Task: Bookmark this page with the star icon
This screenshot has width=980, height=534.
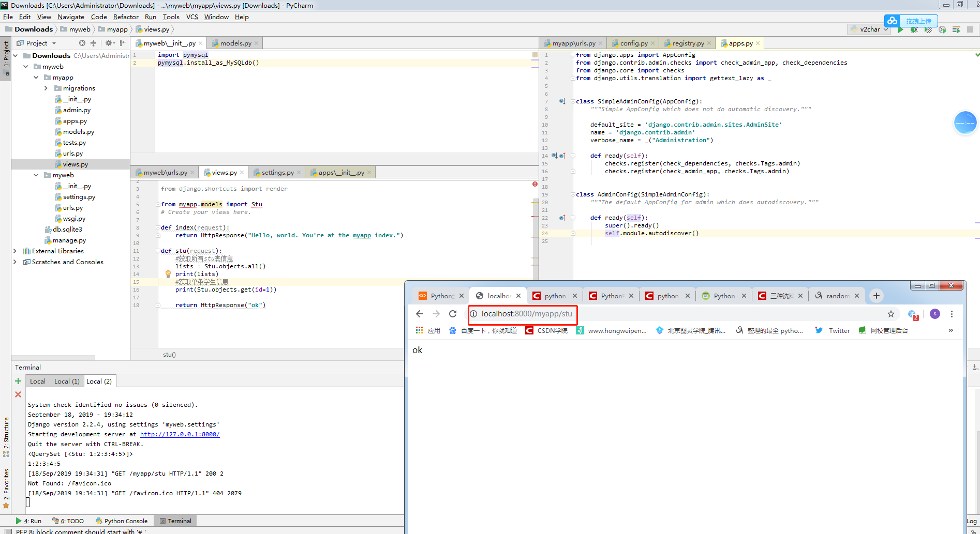Action: point(891,314)
